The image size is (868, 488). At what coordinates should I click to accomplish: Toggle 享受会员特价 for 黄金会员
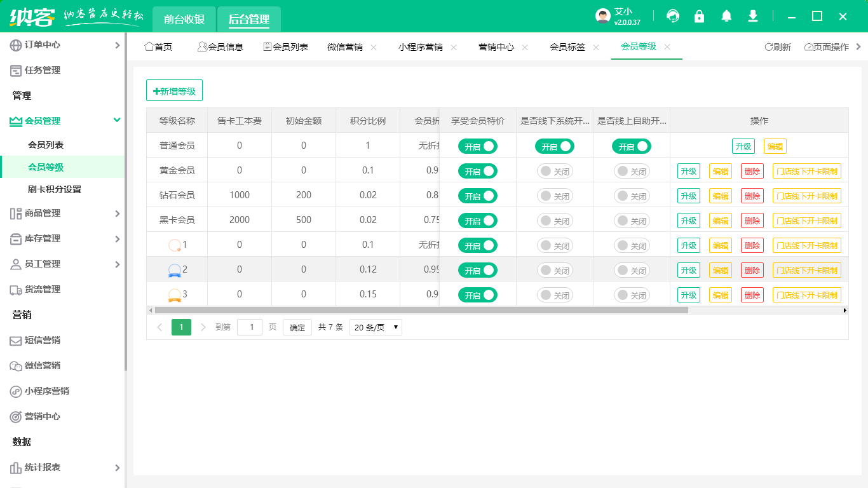point(477,171)
